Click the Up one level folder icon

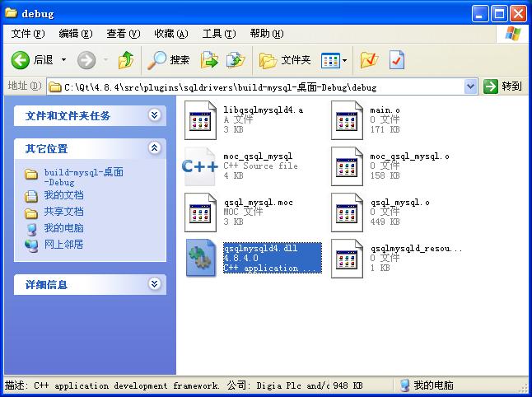125,60
